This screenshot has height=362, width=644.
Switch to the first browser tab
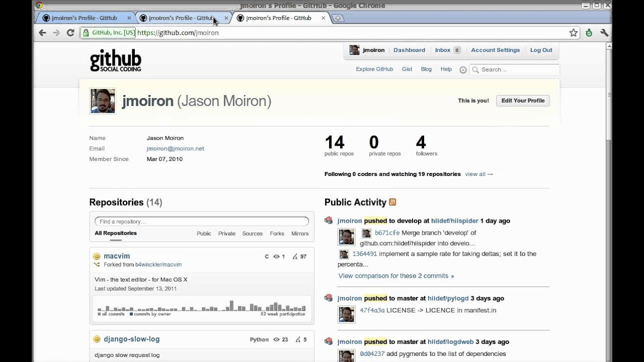point(84,18)
